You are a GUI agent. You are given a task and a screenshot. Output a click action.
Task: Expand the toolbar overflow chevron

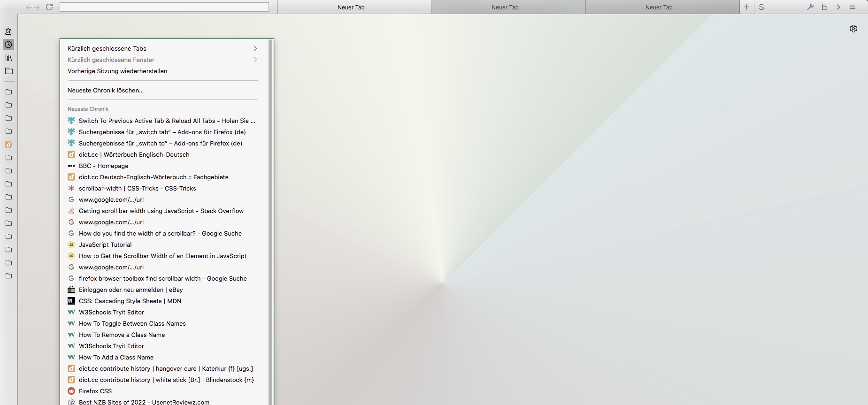click(x=838, y=7)
